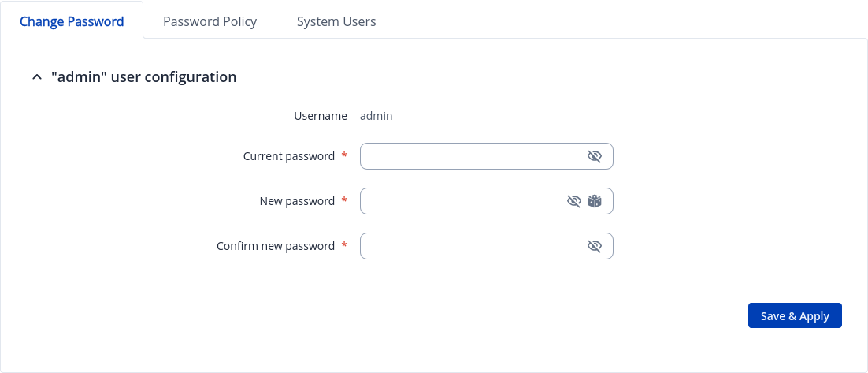868x373 pixels.
Task: Click the Confirm new password label
Action: pos(276,246)
